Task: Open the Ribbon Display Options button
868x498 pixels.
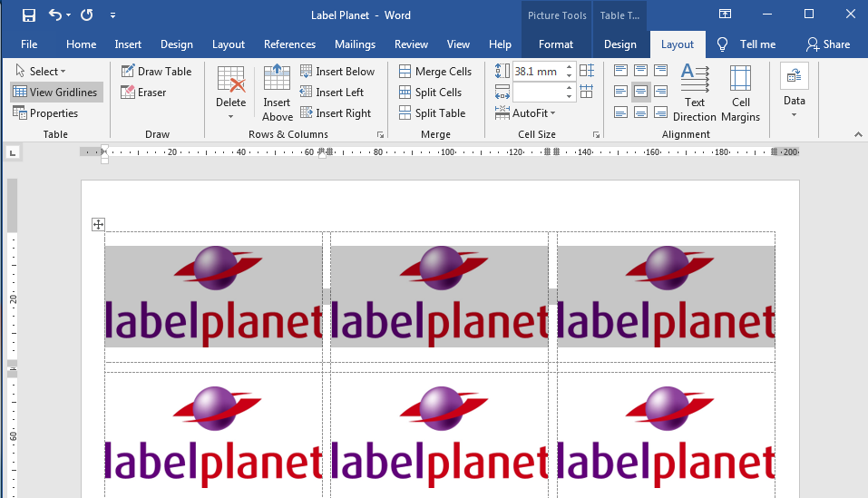Action: pyautogui.click(x=725, y=15)
